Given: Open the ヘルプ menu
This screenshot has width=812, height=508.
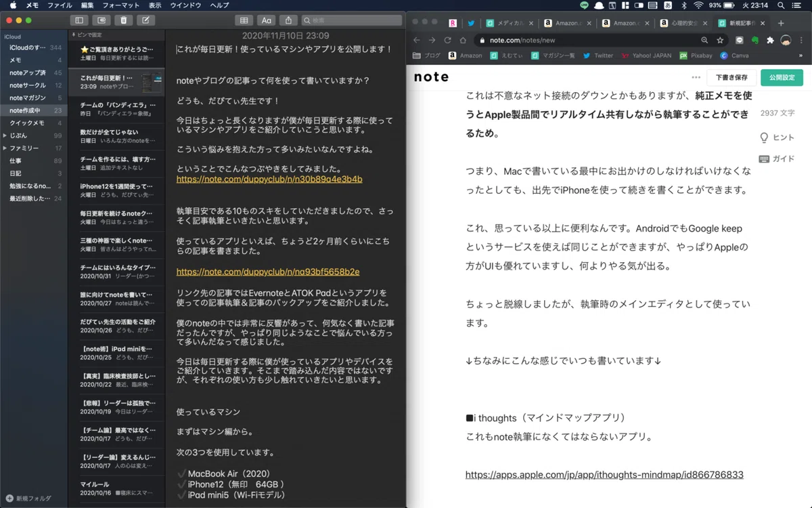Looking at the screenshot, I should (219, 5).
